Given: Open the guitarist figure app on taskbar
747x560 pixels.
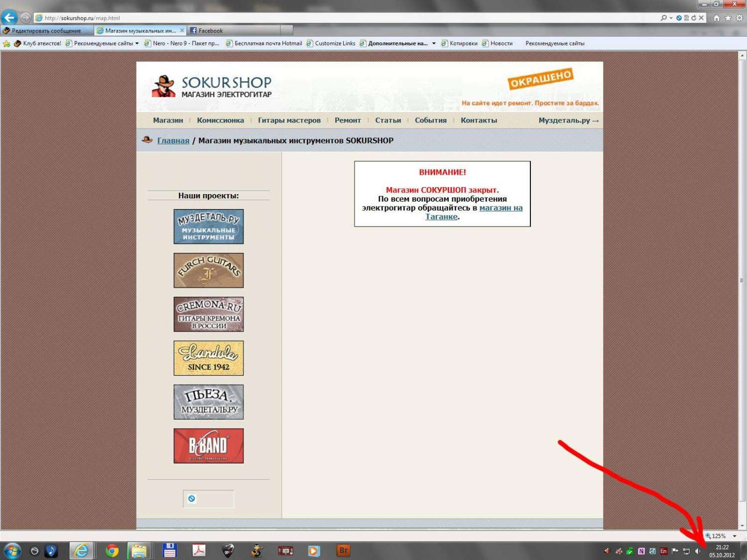Looking at the screenshot, I should [x=257, y=551].
